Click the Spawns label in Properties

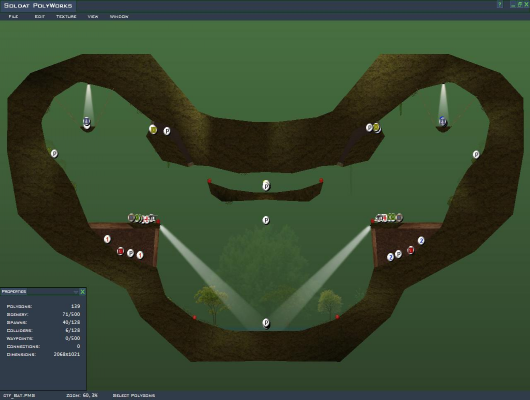pyautogui.click(x=17, y=322)
